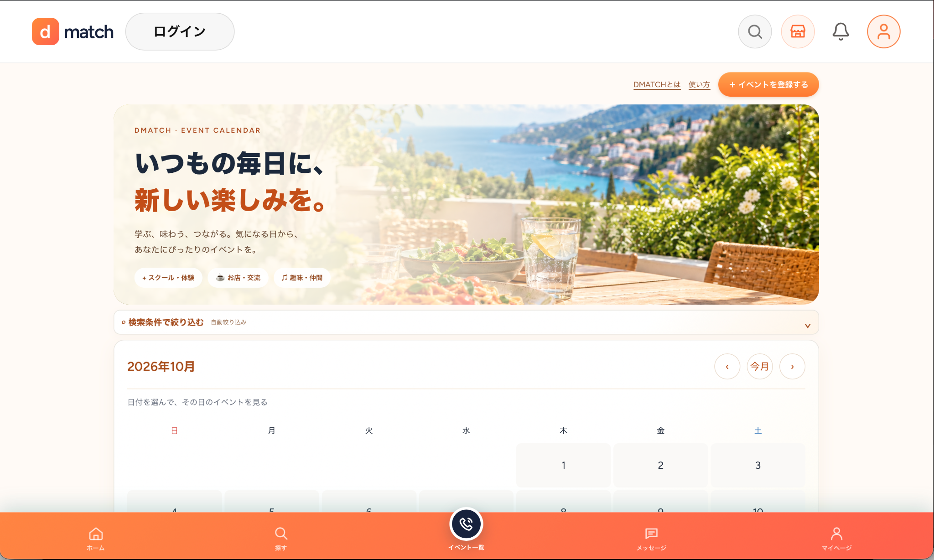Click the dmatch logo
This screenshot has height=560, width=934.
point(73,31)
